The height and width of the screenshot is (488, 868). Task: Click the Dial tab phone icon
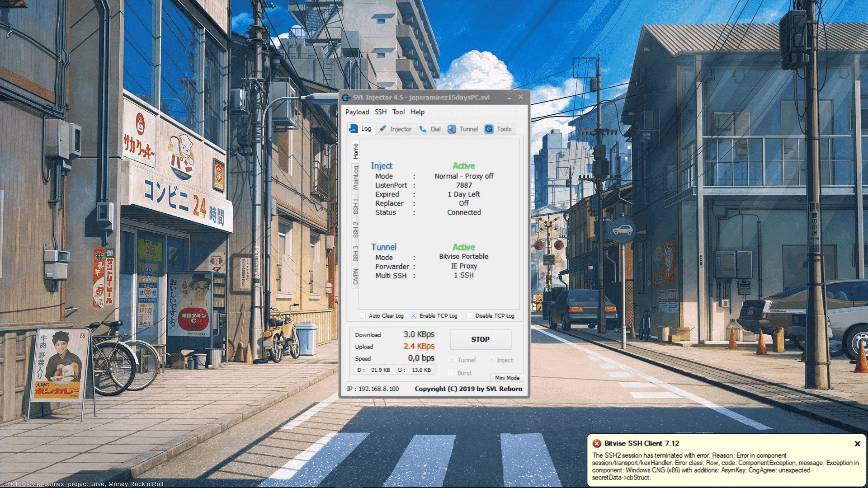pyautogui.click(x=423, y=129)
